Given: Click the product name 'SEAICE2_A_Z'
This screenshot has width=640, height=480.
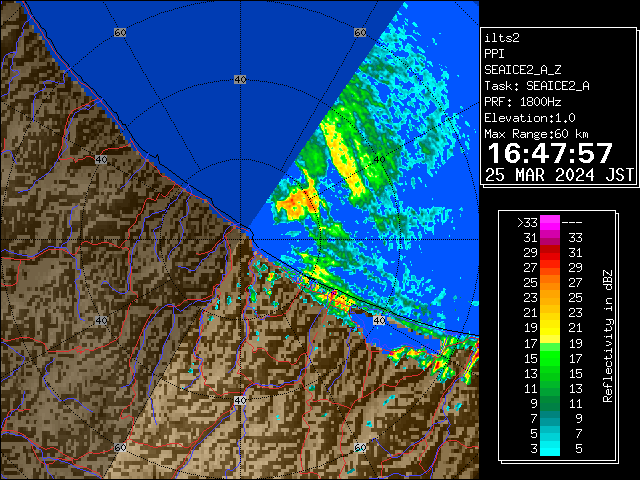Looking at the screenshot, I should 522,70.
